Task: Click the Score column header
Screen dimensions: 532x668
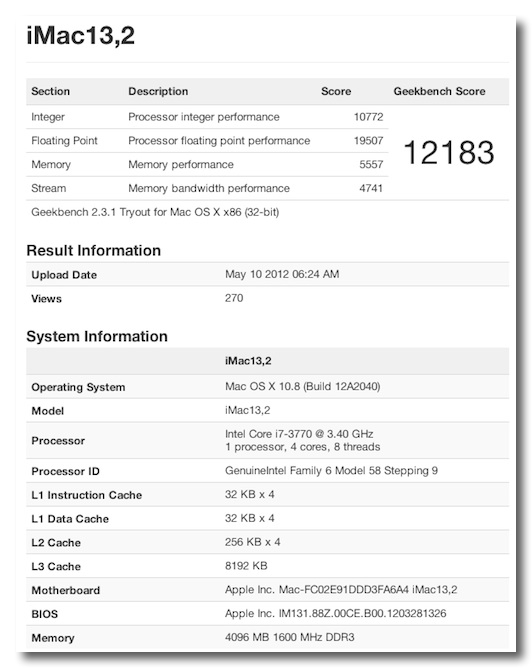Action: [336, 91]
